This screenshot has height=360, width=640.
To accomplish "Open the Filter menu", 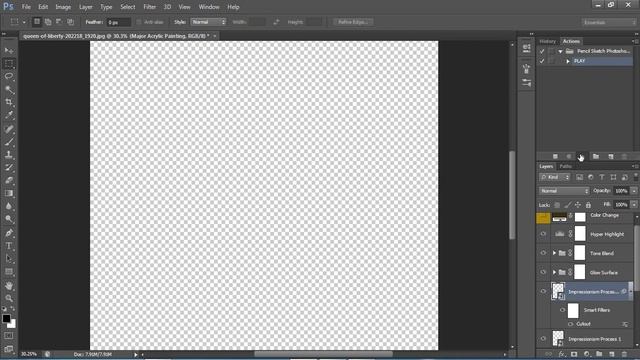I will (x=149, y=7).
